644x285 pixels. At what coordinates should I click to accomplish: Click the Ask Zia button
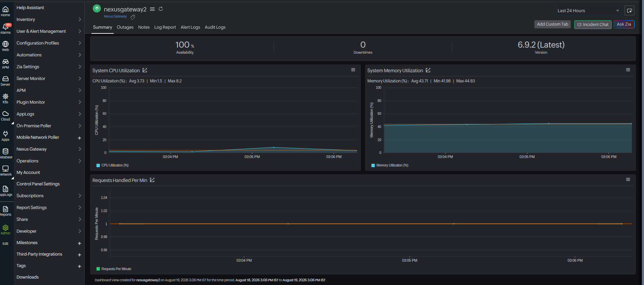point(624,24)
